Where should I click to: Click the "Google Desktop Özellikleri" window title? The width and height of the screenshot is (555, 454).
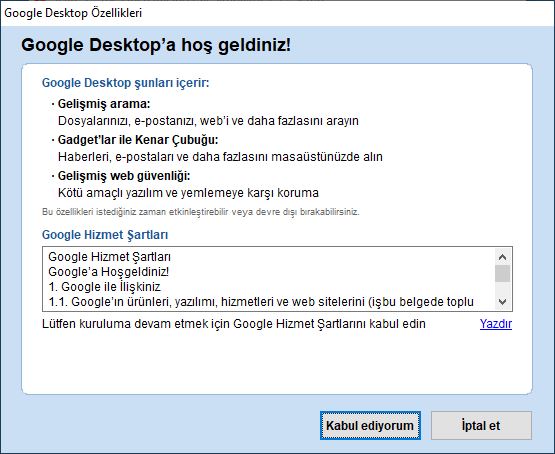(73, 13)
